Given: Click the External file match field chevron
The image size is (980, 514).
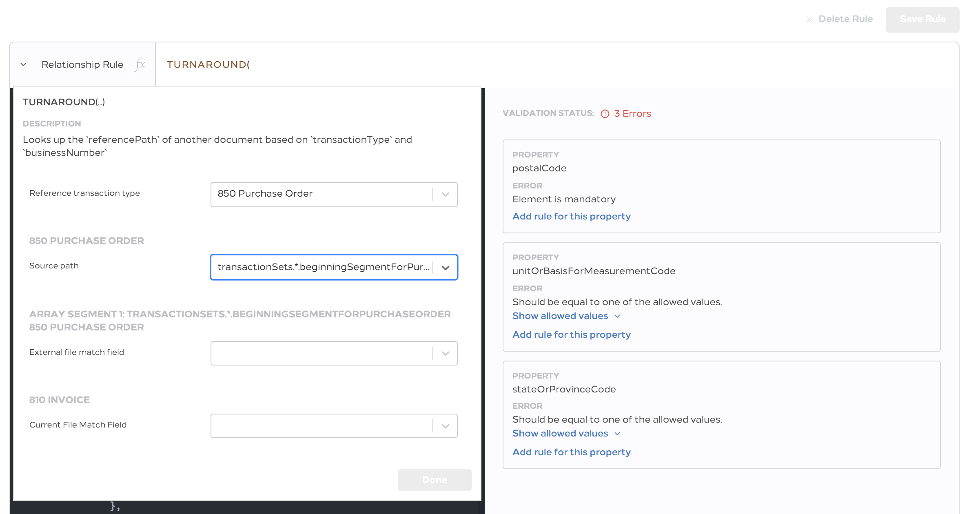Looking at the screenshot, I should click(x=446, y=354).
